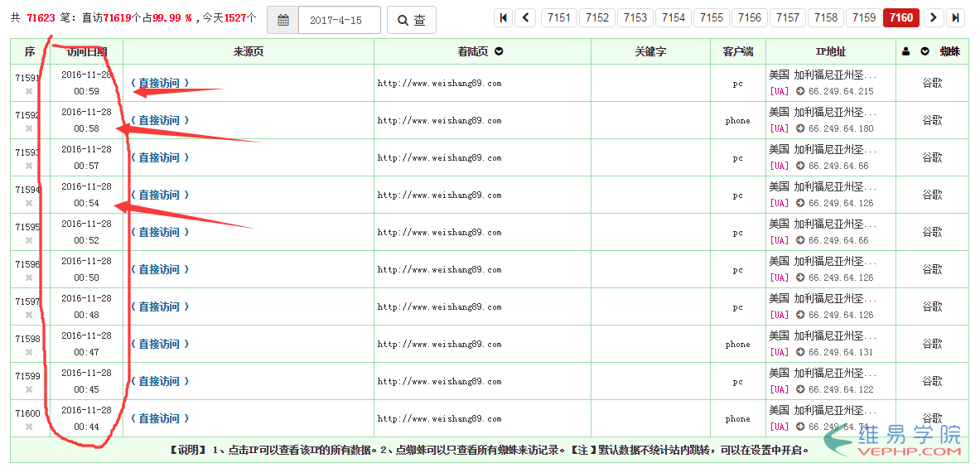
Task: Click arrow icon beside IP 66.249.64.131
Action: 800,352
